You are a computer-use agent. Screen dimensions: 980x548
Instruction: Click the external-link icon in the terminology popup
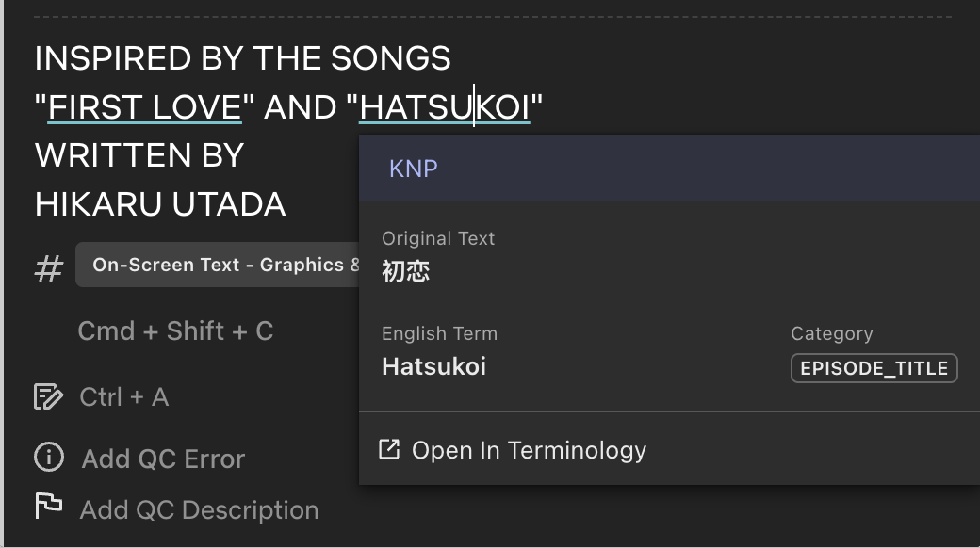coord(389,449)
